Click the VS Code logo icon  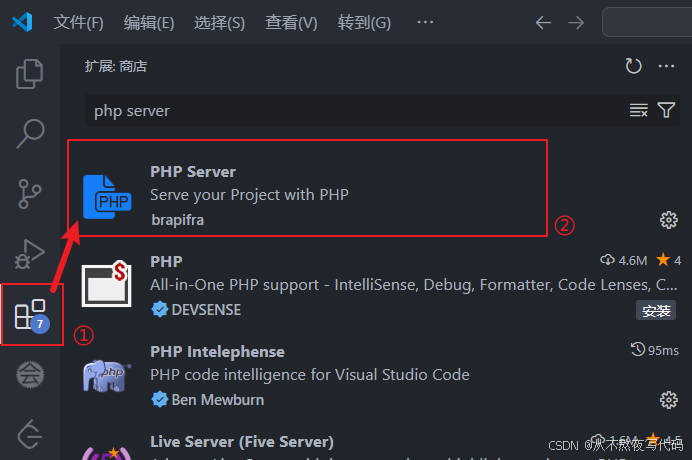[22, 22]
